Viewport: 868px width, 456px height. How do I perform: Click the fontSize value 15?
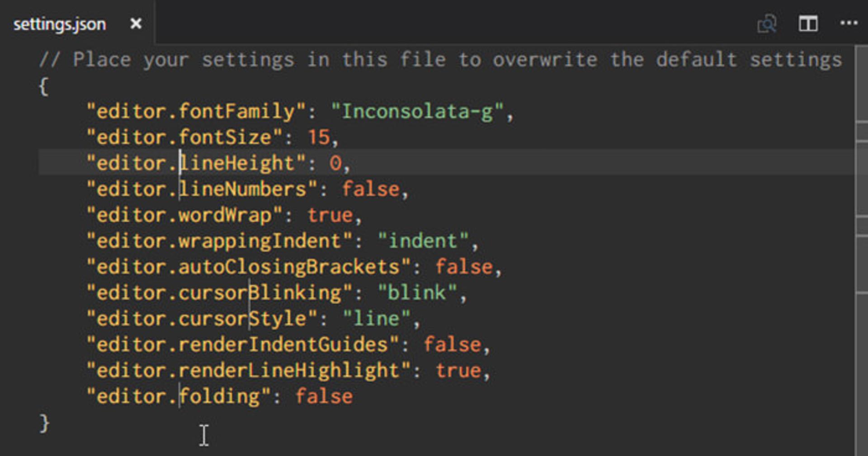[x=319, y=137]
